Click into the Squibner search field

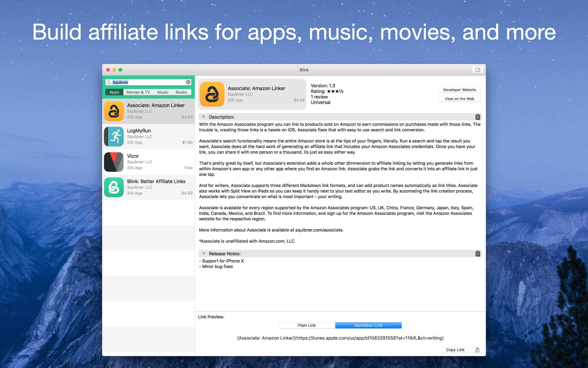(148, 82)
